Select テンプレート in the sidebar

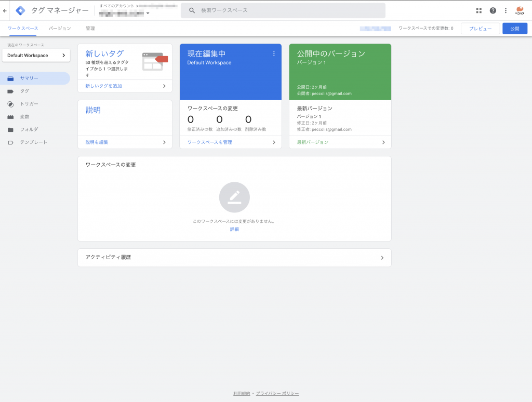(35, 142)
